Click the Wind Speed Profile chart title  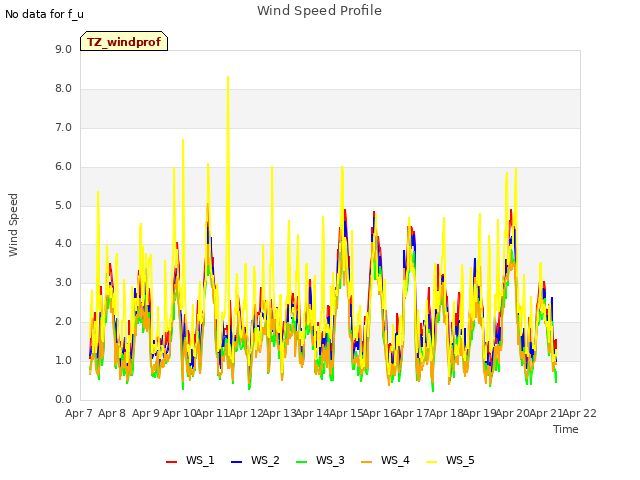tap(319, 11)
